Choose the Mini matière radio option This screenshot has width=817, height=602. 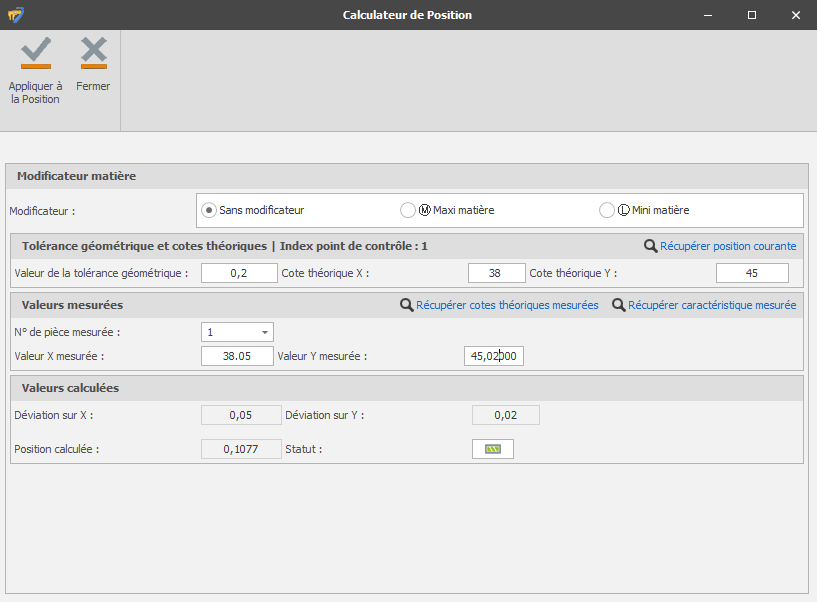607,210
